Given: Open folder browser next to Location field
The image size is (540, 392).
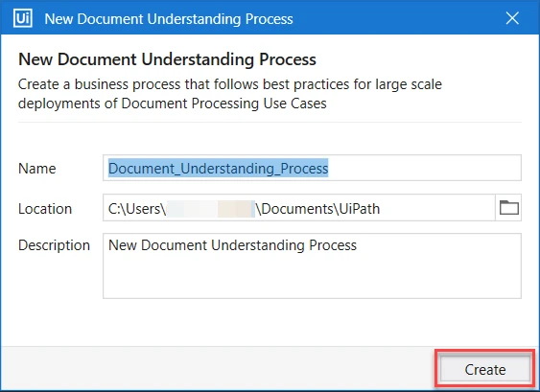Looking at the screenshot, I should coord(508,208).
